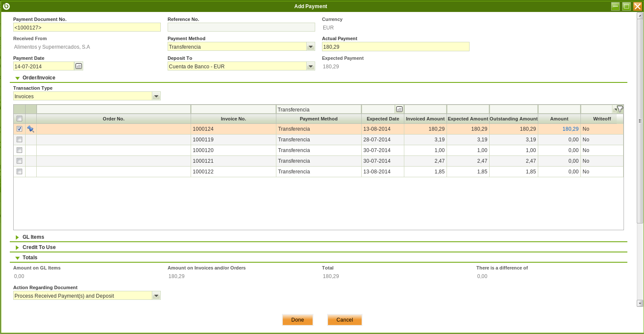The image size is (644, 334).
Task: Maximize the Add Payment window
Action: [x=627, y=6]
